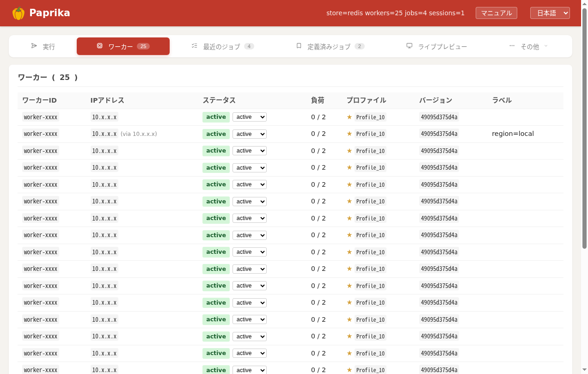
Task: Click the Paprika title text
Action: [x=50, y=13]
